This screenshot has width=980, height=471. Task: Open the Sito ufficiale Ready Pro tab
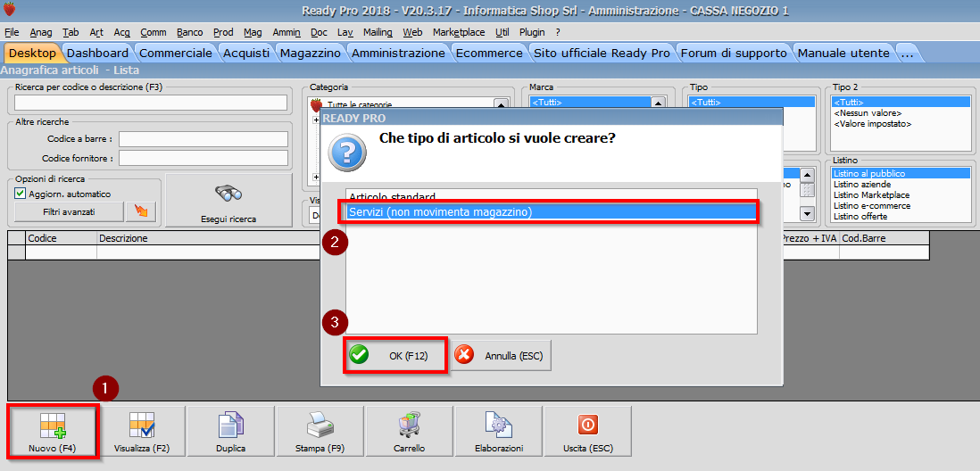pos(602,54)
